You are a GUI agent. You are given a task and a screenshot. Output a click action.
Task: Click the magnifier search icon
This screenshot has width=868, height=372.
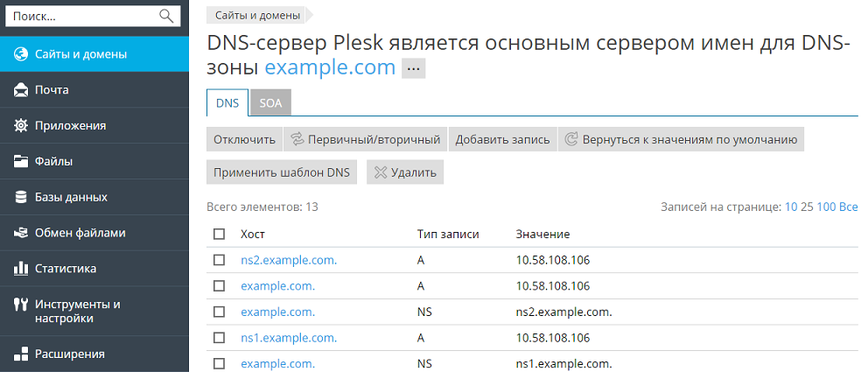point(165,16)
